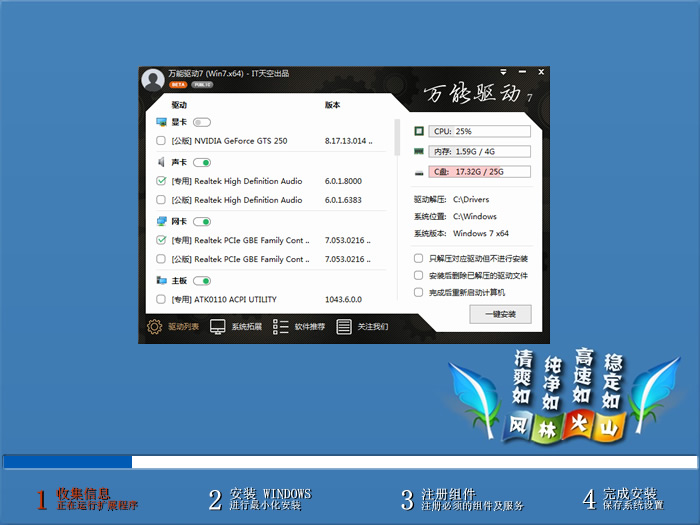Click the 主板 motherboard icon

pos(161,280)
